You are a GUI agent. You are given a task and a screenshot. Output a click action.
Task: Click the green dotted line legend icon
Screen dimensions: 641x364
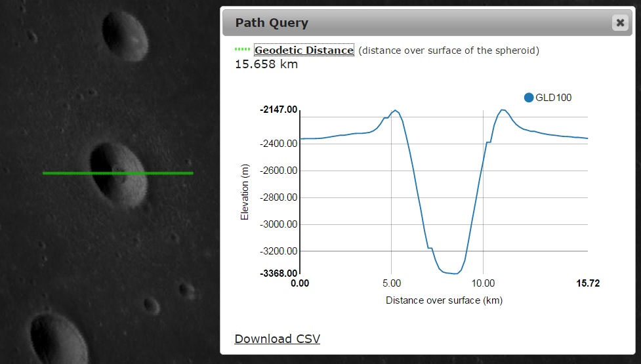pyautogui.click(x=242, y=50)
